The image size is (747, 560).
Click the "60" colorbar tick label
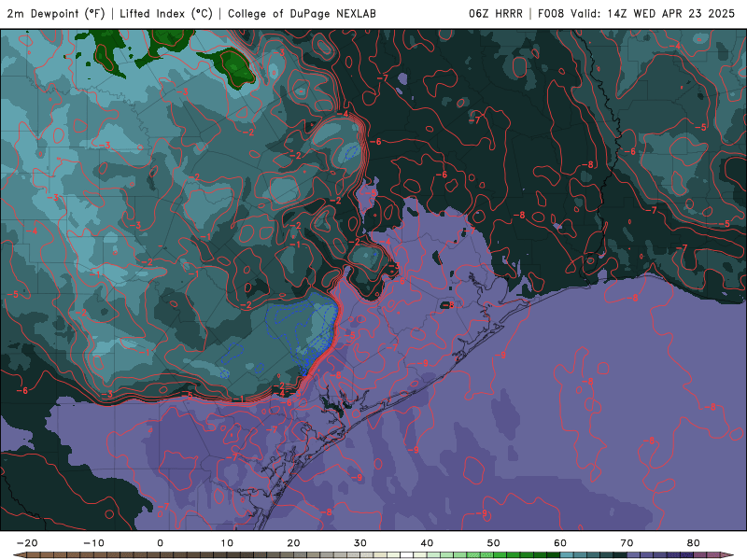pos(560,543)
